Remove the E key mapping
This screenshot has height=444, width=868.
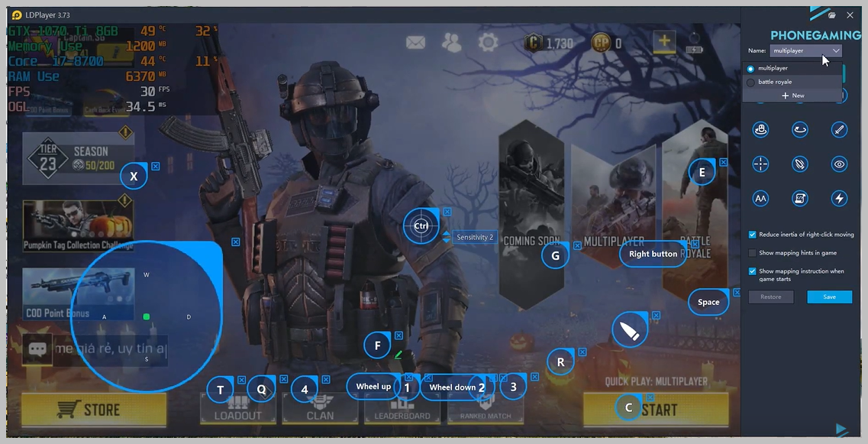click(x=724, y=162)
